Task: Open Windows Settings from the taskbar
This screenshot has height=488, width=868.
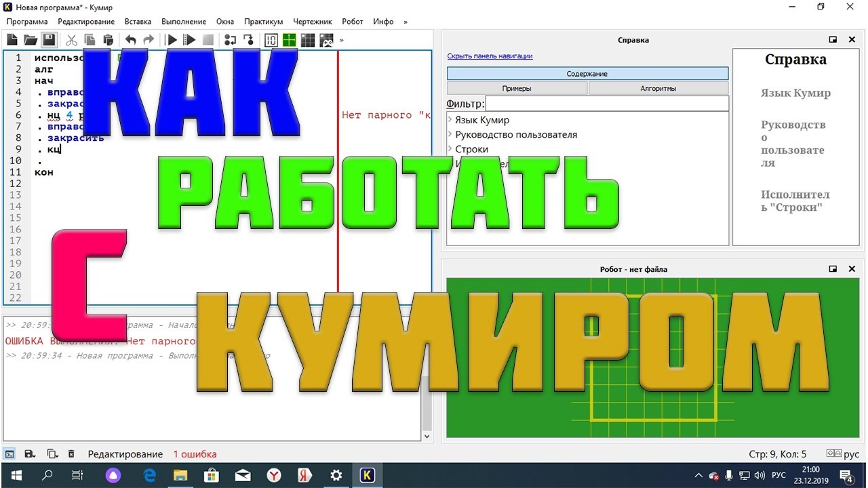Action: pyautogui.click(x=336, y=475)
